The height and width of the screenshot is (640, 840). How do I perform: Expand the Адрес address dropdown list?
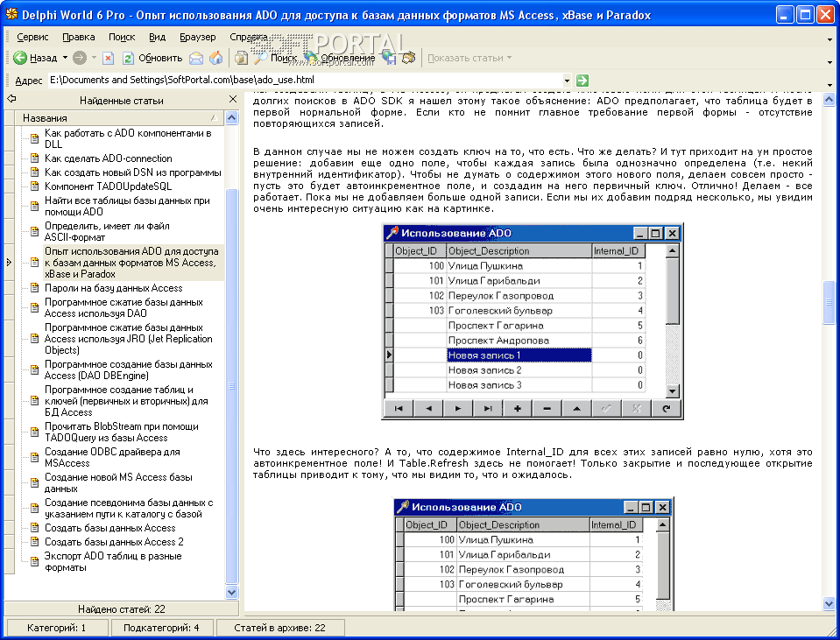tap(567, 81)
